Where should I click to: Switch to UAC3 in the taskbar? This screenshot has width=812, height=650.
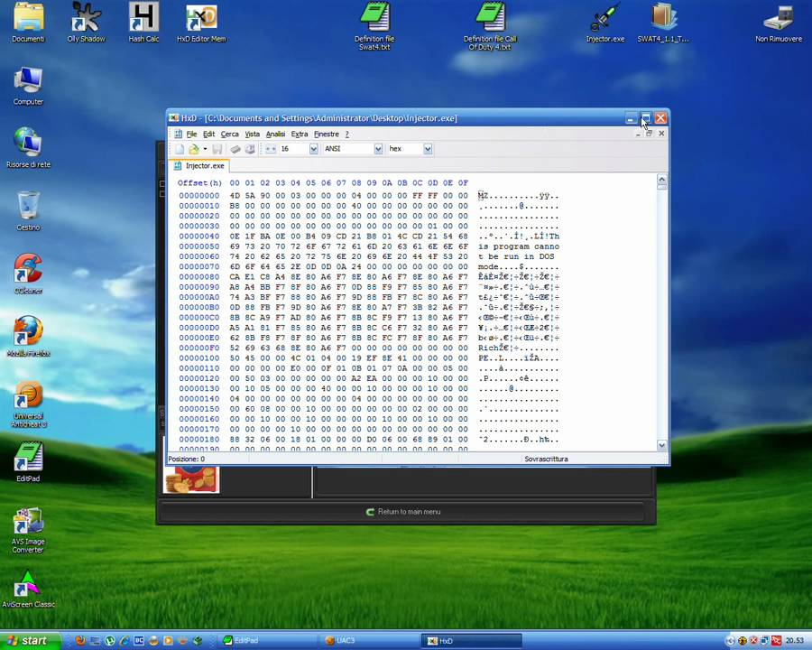369,641
